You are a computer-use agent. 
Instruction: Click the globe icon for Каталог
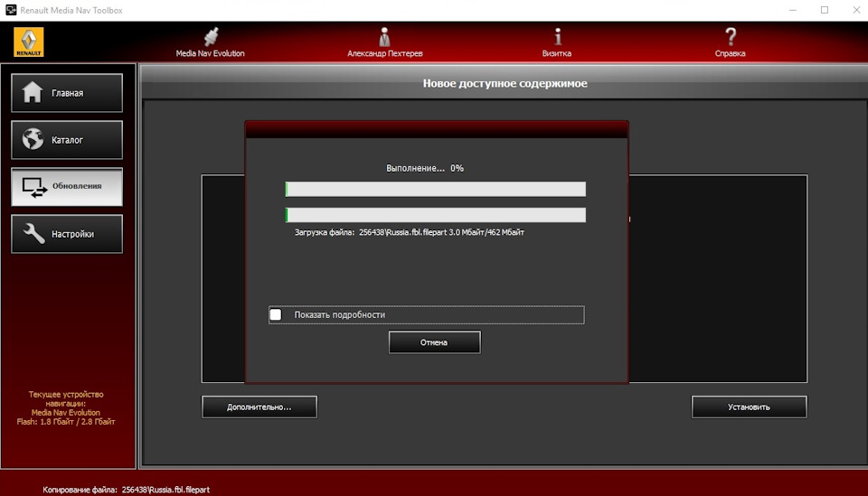(x=33, y=139)
